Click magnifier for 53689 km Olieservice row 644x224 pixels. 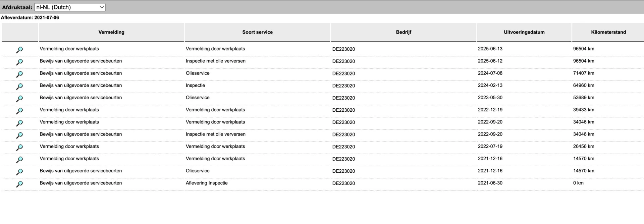tap(19, 99)
